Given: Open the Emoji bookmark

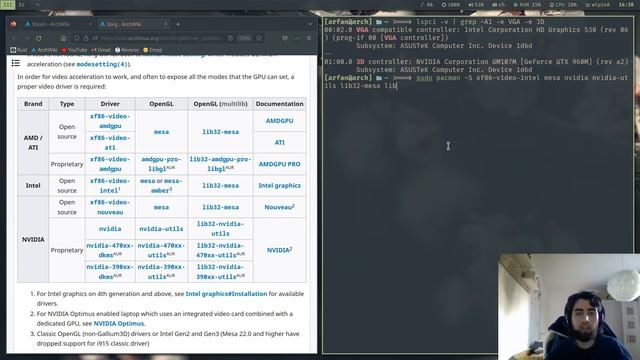Looking at the screenshot, I should 153,50.
